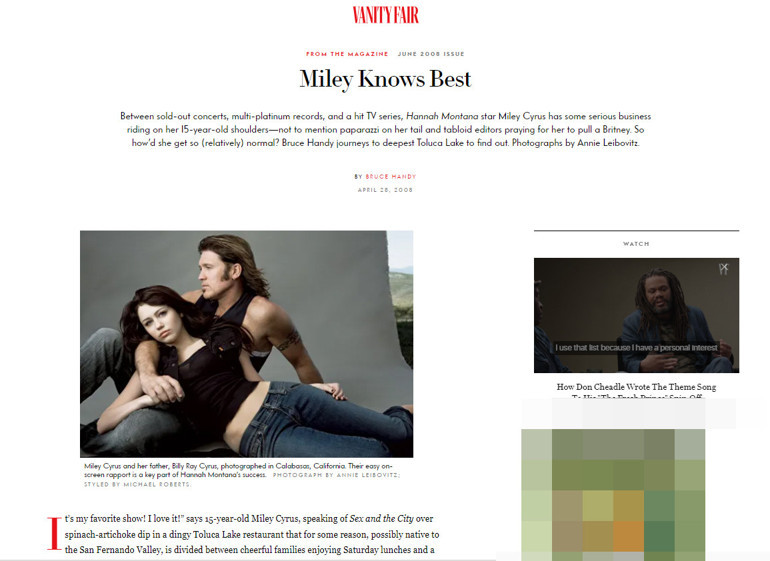Image resolution: width=770 pixels, height=561 pixels.
Task: Open the June 2008 Issue link
Action: [431, 54]
